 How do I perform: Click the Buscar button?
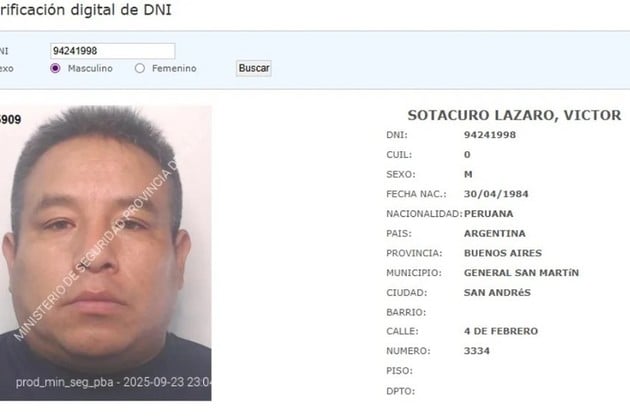tap(254, 68)
